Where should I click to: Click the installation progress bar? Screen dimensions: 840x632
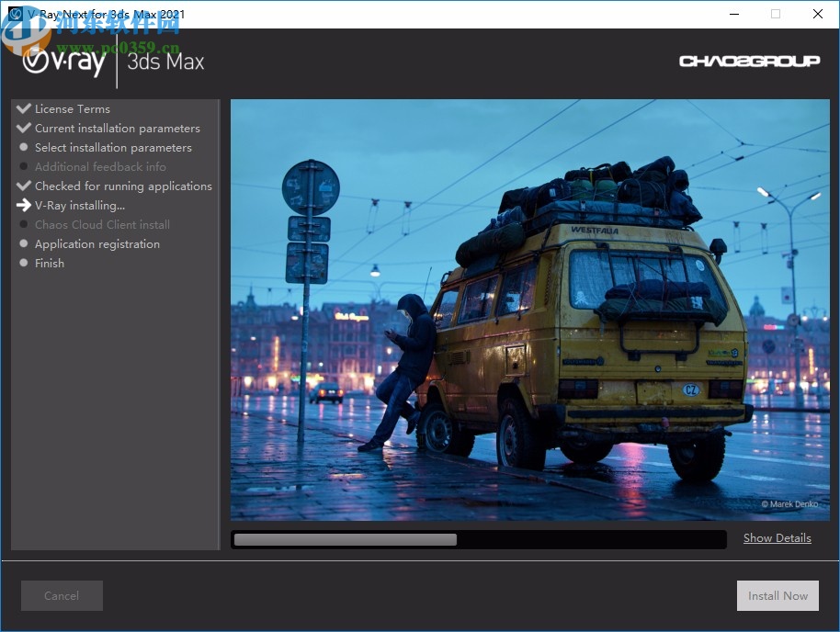tap(478, 538)
